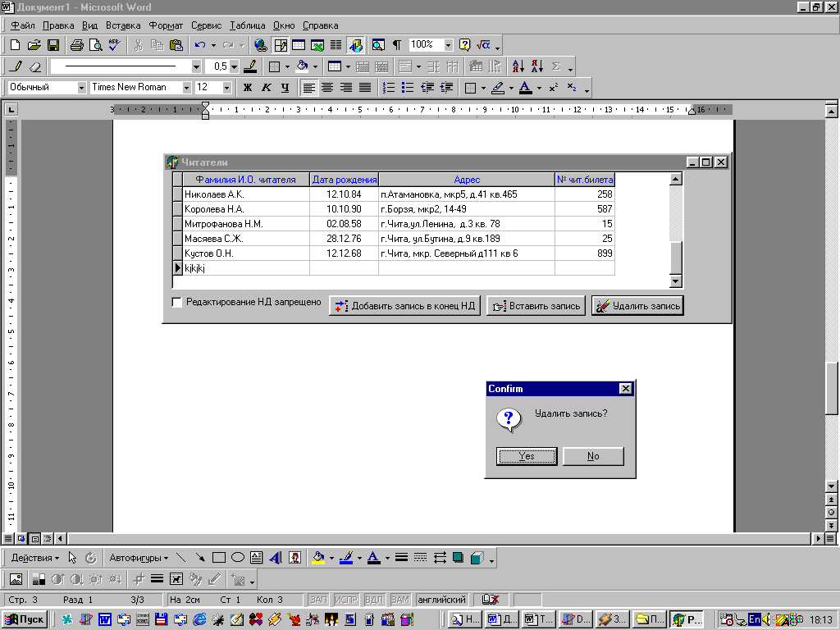Open the font color dropdown arrow

[539, 88]
